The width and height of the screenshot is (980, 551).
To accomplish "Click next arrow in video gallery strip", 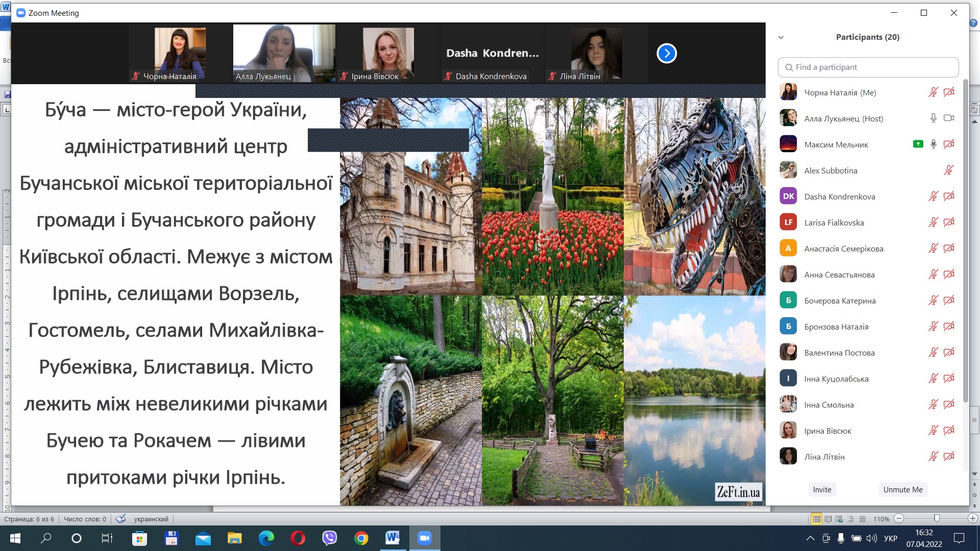I will [x=667, y=54].
